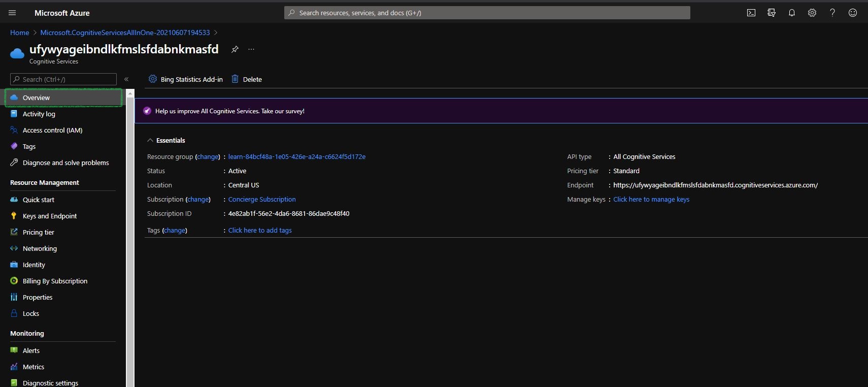Click the Locks padlock icon

[x=14, y=313]
